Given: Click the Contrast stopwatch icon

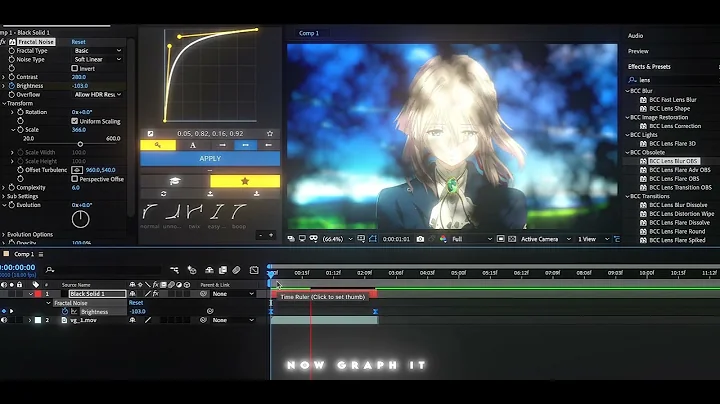Looking at the screenshot, I should coord(11,77).
